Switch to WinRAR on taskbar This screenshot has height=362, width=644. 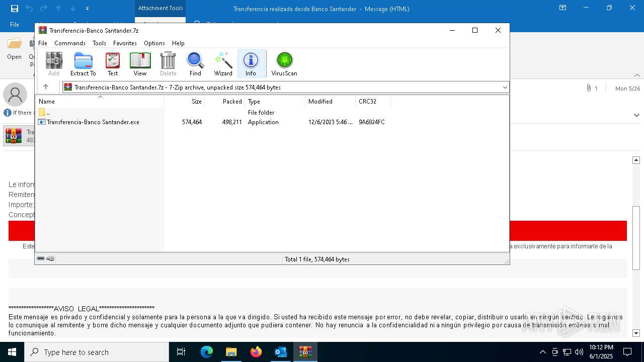point(305,352)
